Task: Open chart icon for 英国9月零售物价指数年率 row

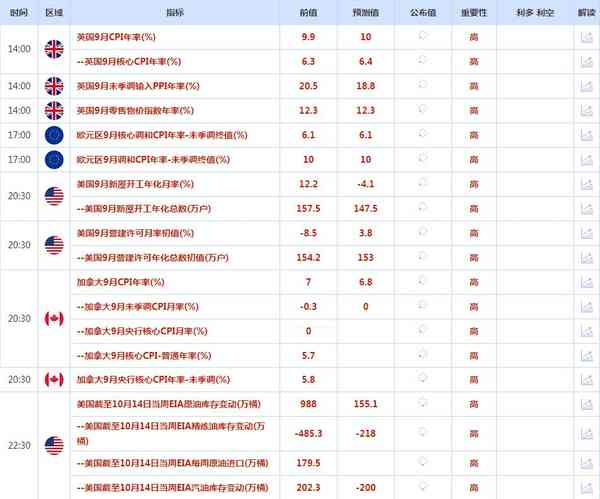Action: (x=586, y=111)
